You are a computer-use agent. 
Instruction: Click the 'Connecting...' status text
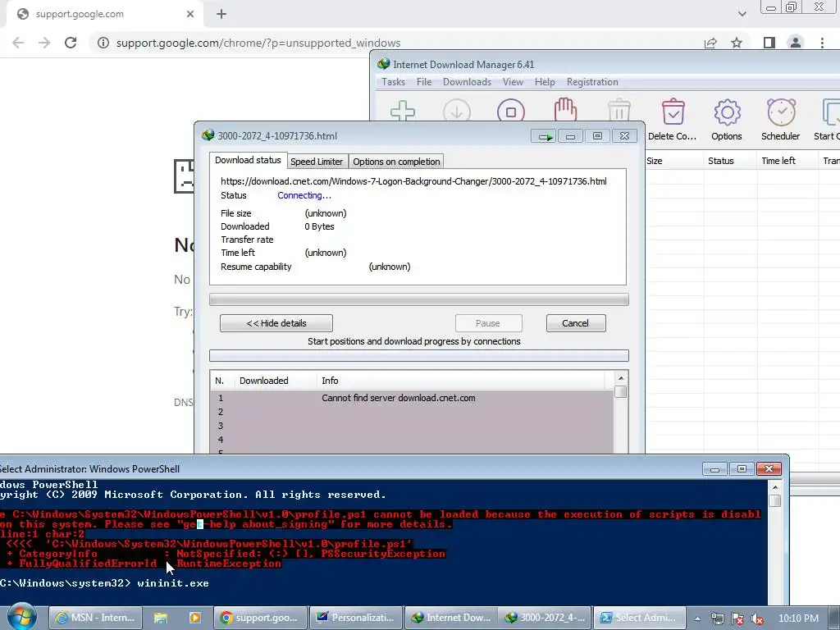(x=304, y=195)
